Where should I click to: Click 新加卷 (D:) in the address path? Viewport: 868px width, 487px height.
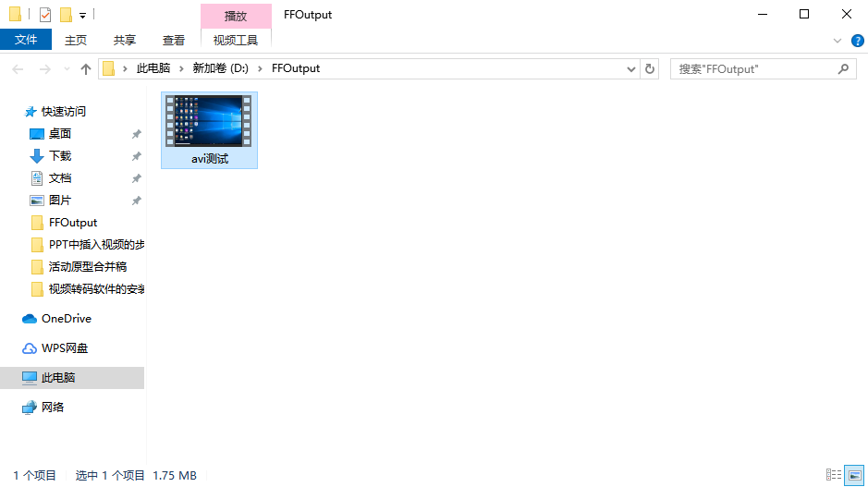[x=219, y=68]
